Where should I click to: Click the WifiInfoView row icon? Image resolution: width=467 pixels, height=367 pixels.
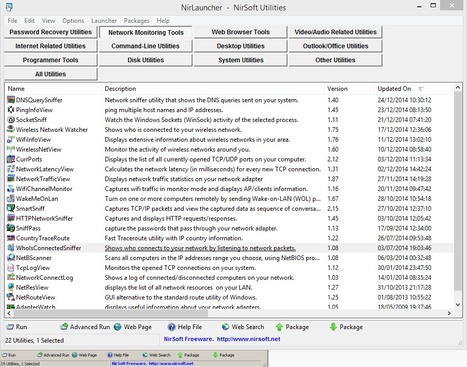(11, 139)
